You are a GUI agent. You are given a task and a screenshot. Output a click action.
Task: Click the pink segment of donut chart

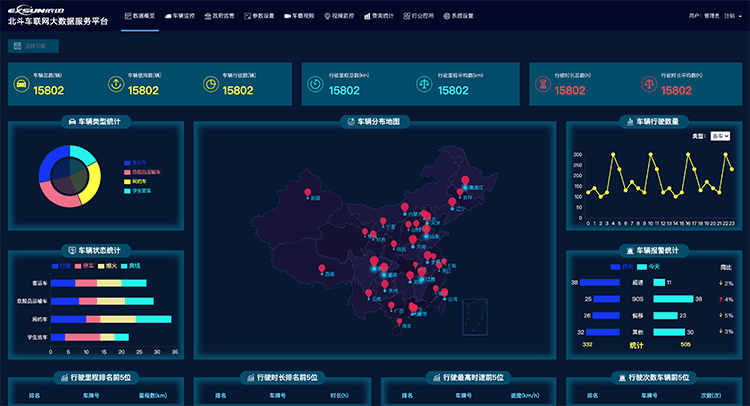pos(58,198)
